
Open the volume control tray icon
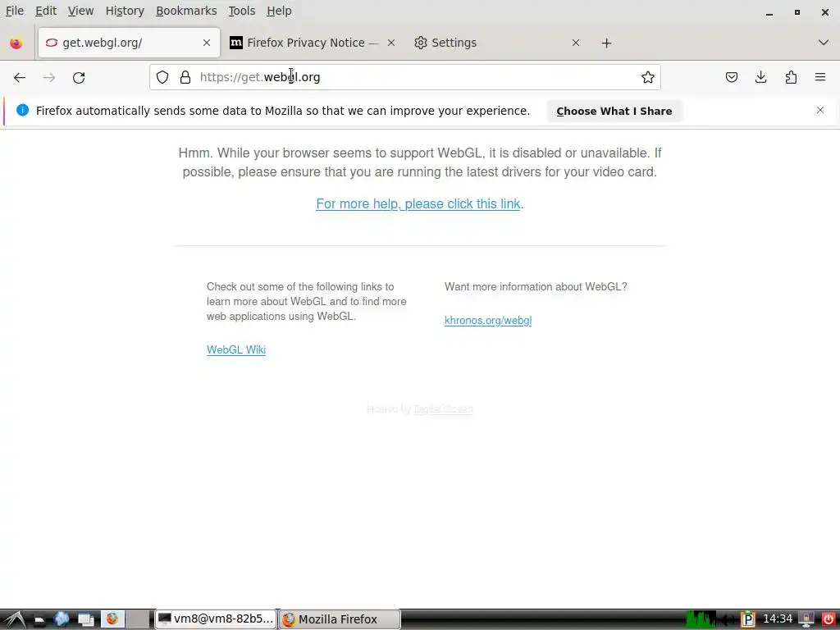point(728,620)
